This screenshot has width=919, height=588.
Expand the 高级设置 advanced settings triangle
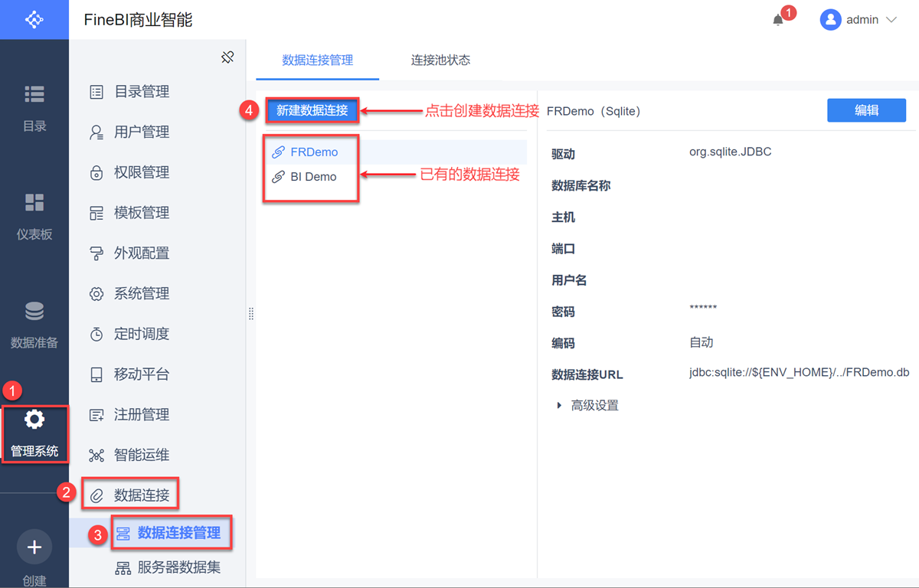coord(559,406)
